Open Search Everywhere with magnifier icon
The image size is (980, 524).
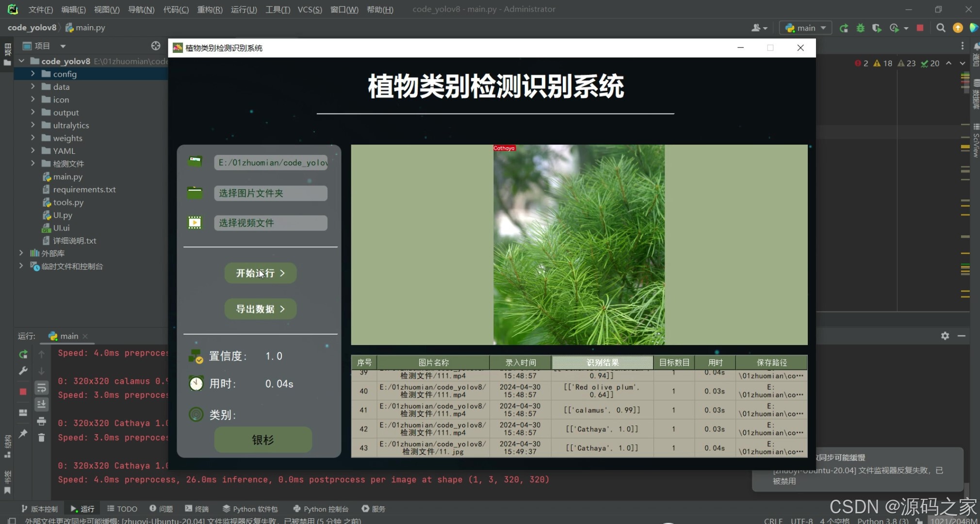[941, 28]
